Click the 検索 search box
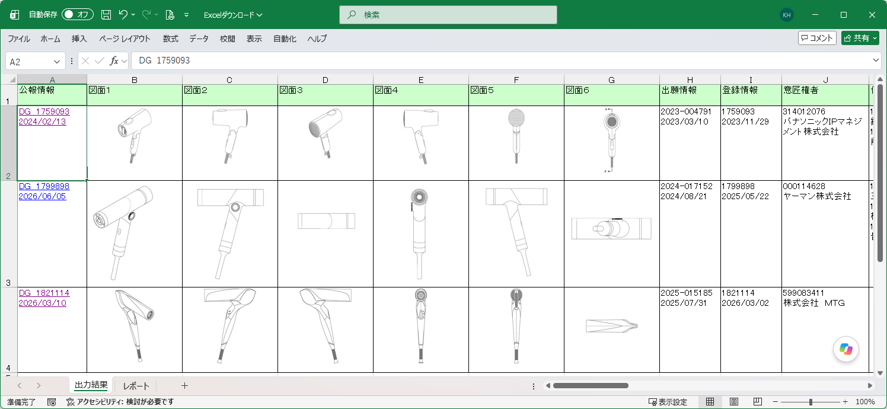The image size is (887, 409). pos(448,15)
